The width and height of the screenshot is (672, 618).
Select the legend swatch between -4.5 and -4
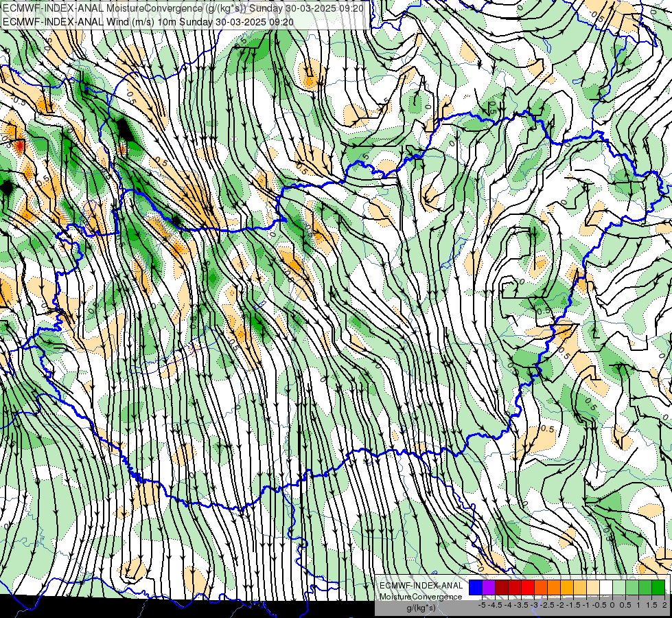coord(502,588)
